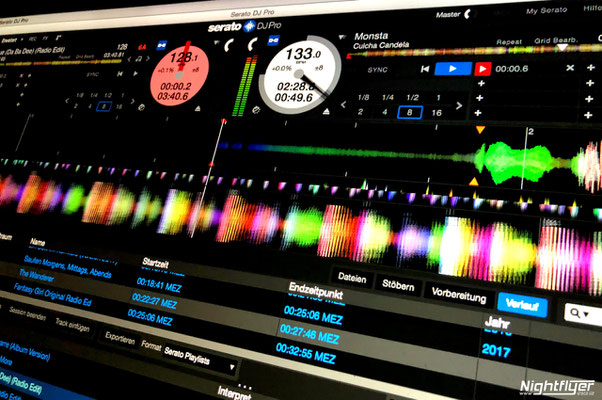Jump to track start on right deck
Viewport: 602px width, 400px height.
(425, 69)
